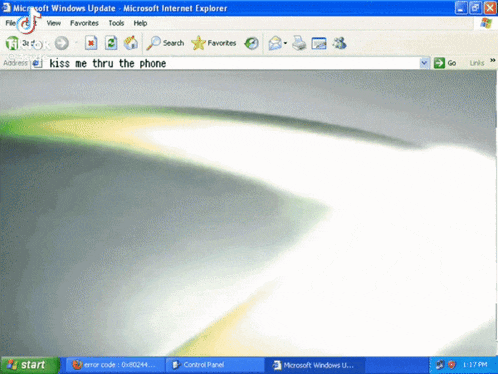The width and height of the screenshot is (498, 374).
Task: Open the Favorites menu
Action: pos(84,23)
